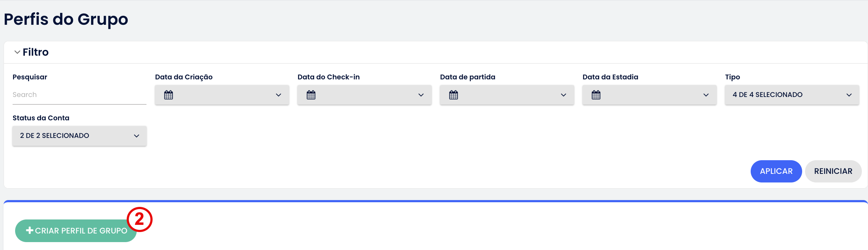Expand the Data de partida dropdown arrow
868x250 pixels.
[x=563, y=95]
